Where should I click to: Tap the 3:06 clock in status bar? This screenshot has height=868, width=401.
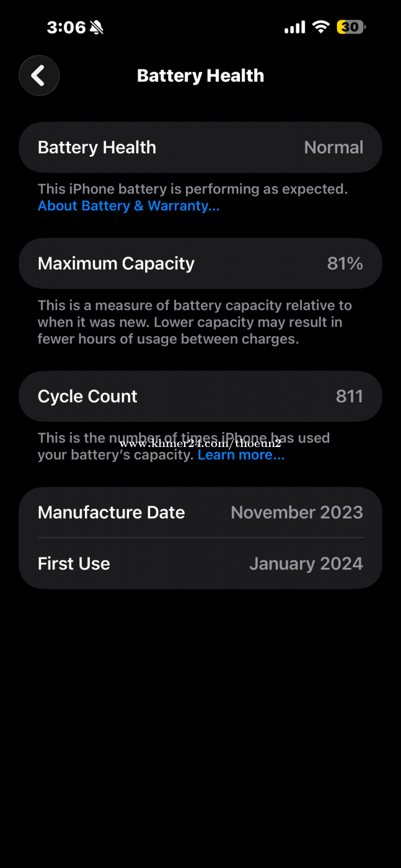tap(66, 27)
